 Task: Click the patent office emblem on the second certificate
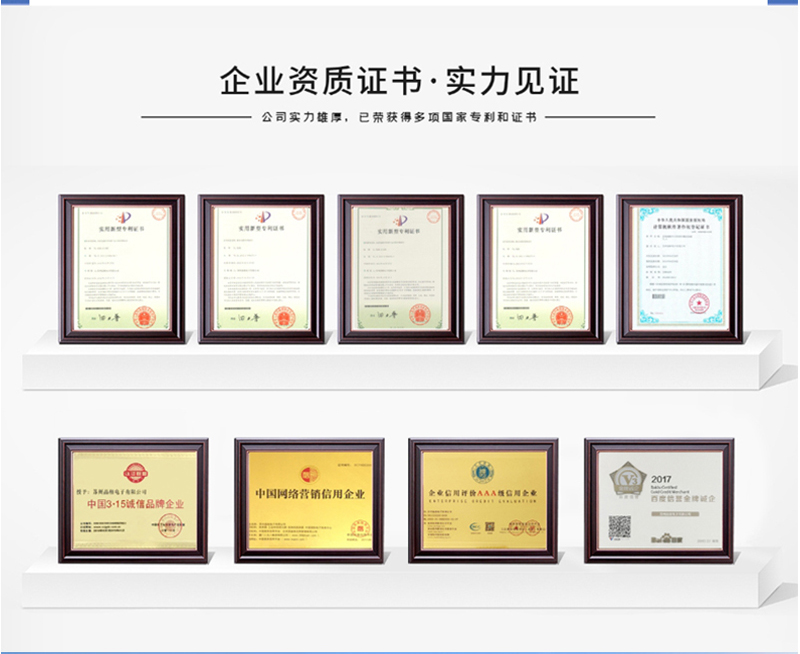[261, 218]
